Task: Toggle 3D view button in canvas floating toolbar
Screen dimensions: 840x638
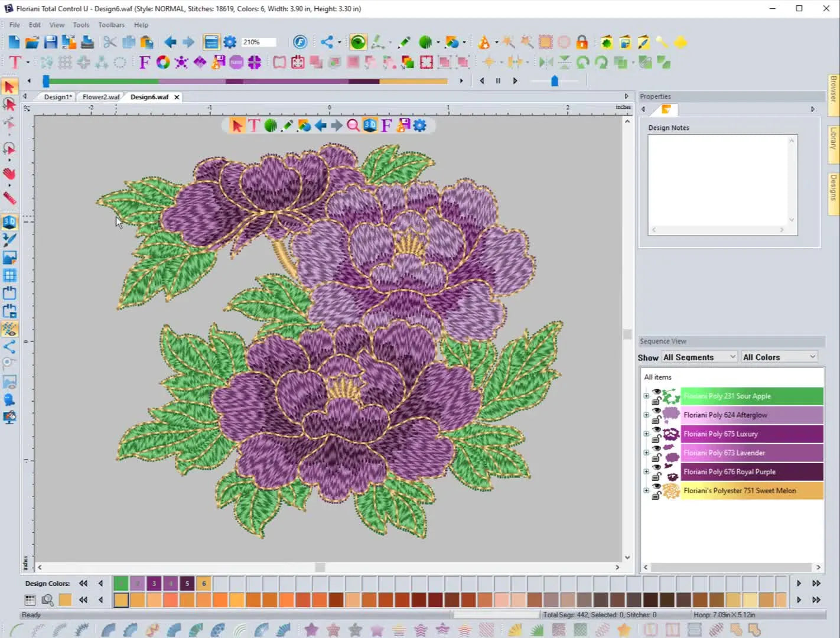Action: click(370, 125)
